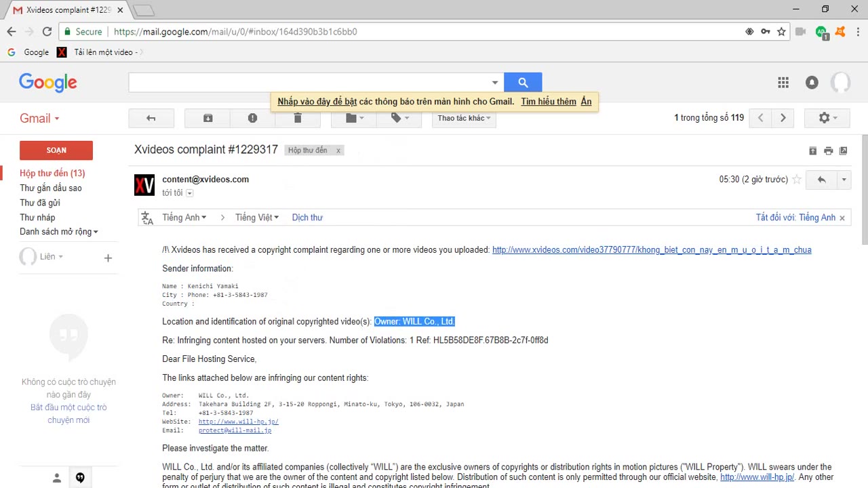The width and height of the screenshot is (868, 488).
Task: Click 'Nhấp vào đây để bật' notification link
Action: pyautogui.click(x=317, y=102)
